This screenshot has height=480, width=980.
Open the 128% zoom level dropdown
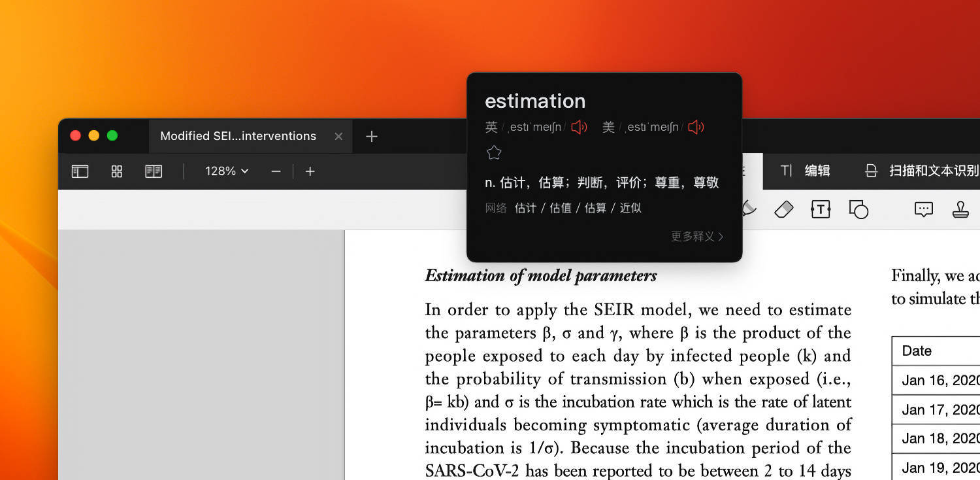[x=227, y=171]
